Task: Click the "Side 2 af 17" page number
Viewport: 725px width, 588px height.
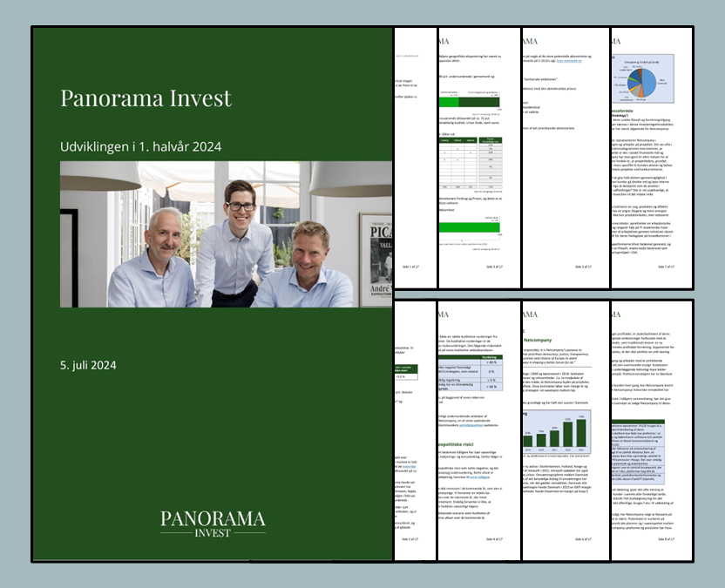Action: tap(410, 539)
